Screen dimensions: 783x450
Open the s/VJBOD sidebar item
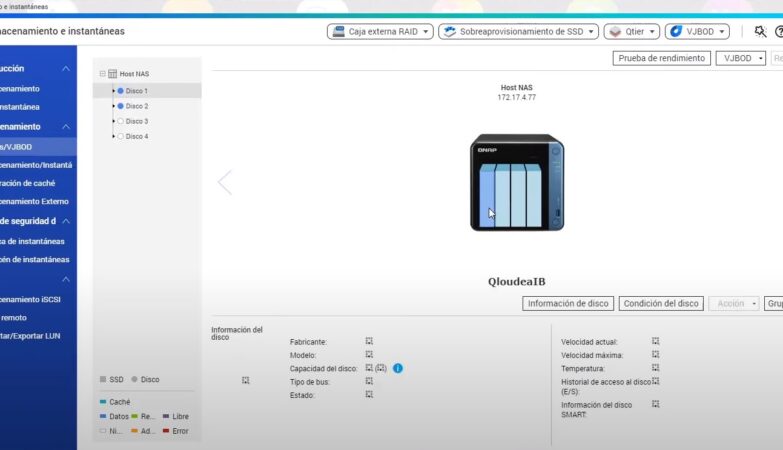point(38,147)
